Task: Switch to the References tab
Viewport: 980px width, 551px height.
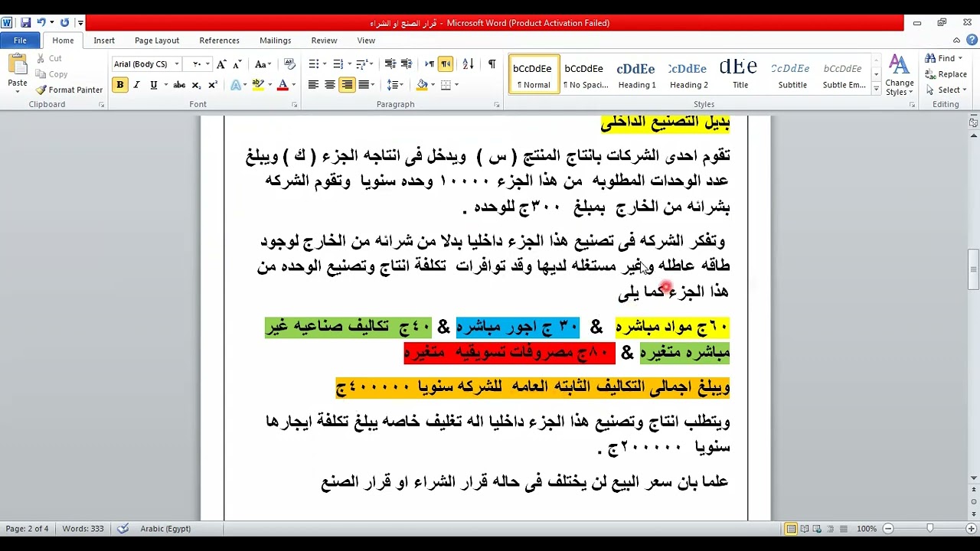Action: [x=219, y=41]
